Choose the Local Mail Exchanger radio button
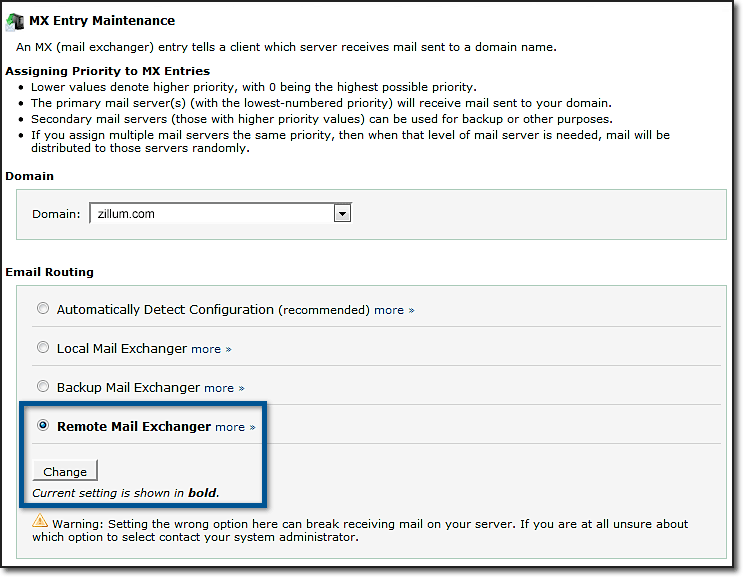The image size is (744, 578). click(x=43, y=348)
